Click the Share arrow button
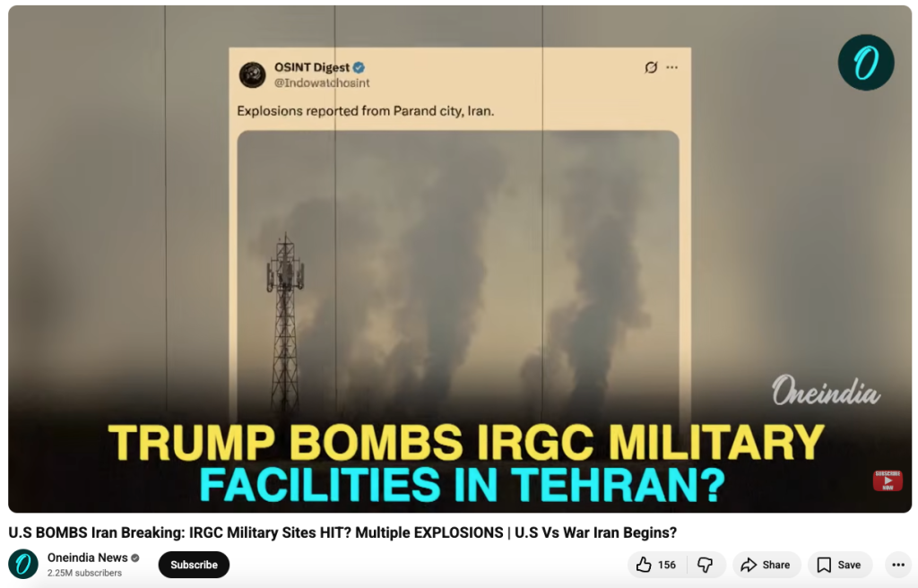 pos(766,565)
